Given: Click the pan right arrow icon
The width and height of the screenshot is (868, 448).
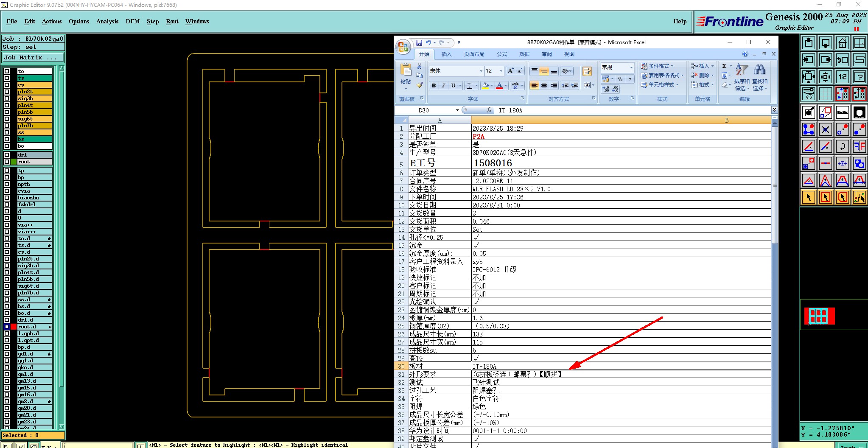Looking at the screenshot, I should [x=826, y=60].
